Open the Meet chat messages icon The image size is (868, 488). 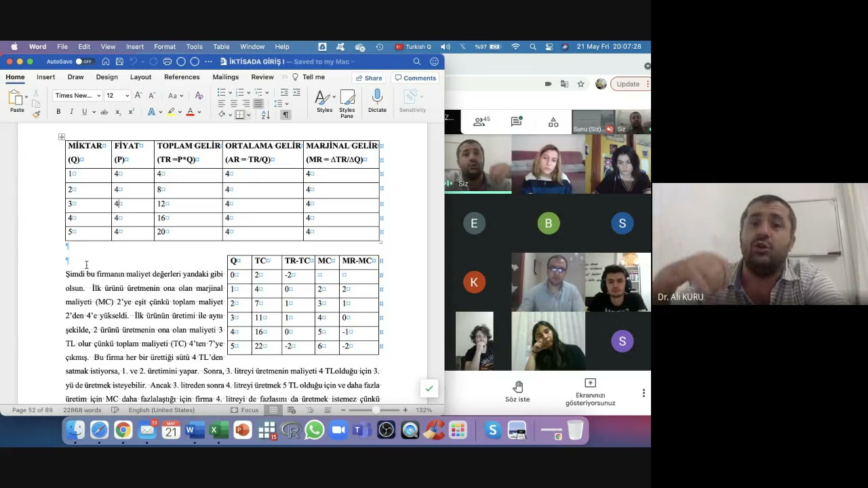point(517,122)
